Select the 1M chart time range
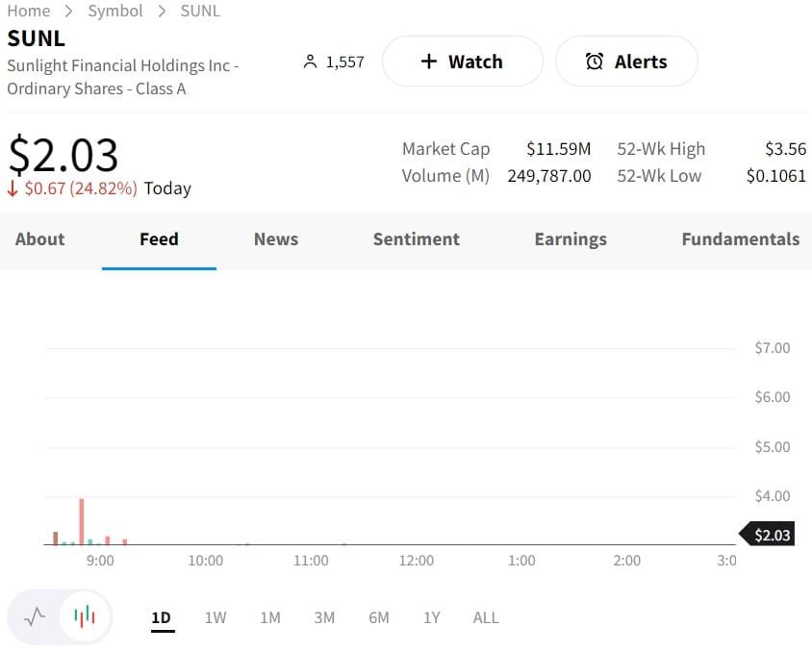 tap(270, 617)
